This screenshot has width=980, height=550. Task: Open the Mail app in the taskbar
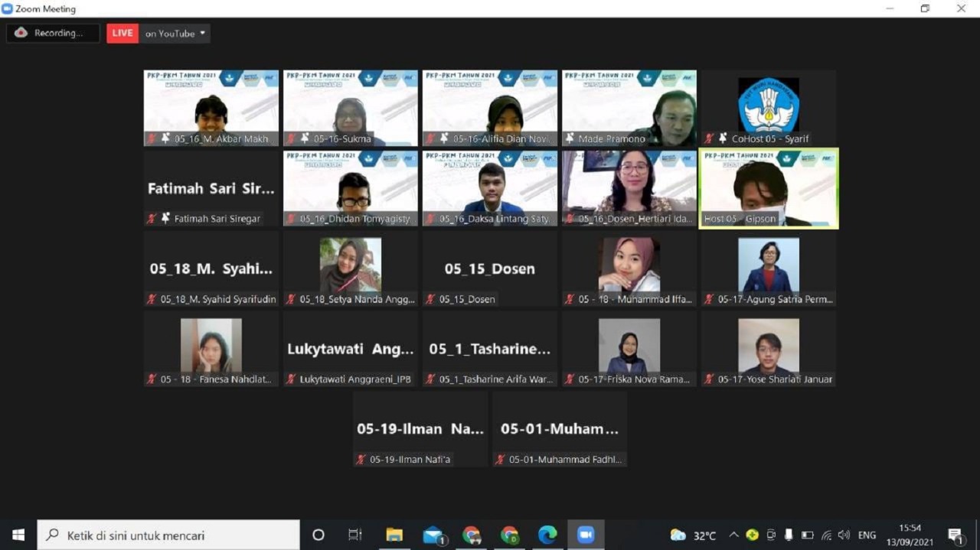click(433, 535)
